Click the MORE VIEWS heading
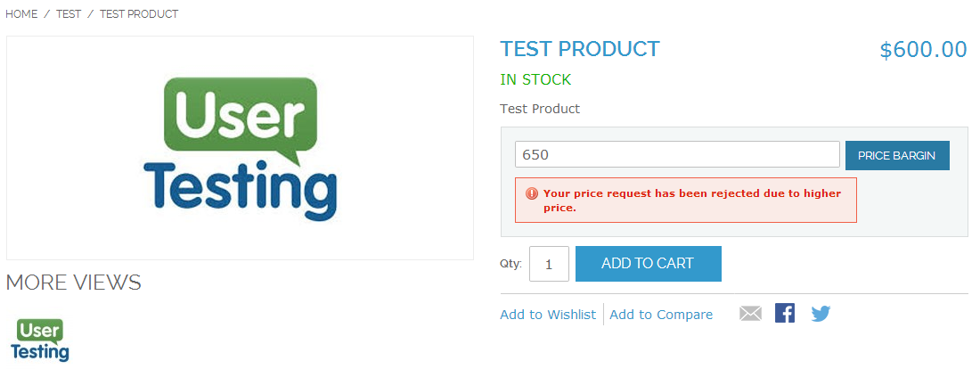Viewport: 980px width, 369px height. pos(74,283)
